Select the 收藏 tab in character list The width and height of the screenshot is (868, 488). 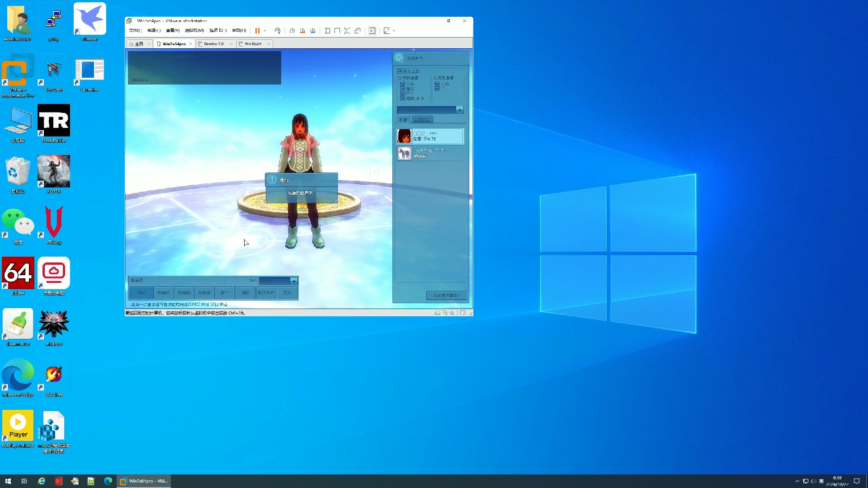point(403,120)
